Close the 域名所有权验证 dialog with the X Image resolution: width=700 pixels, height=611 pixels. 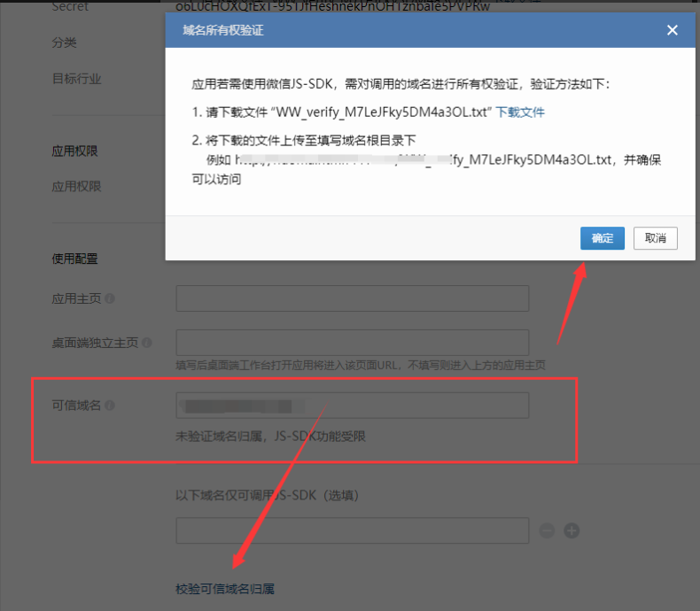click(x=673, y=30)
